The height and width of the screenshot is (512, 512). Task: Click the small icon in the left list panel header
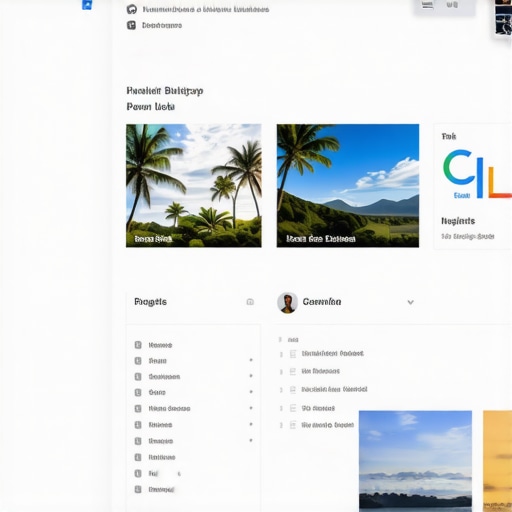click(x=250, y=302)
